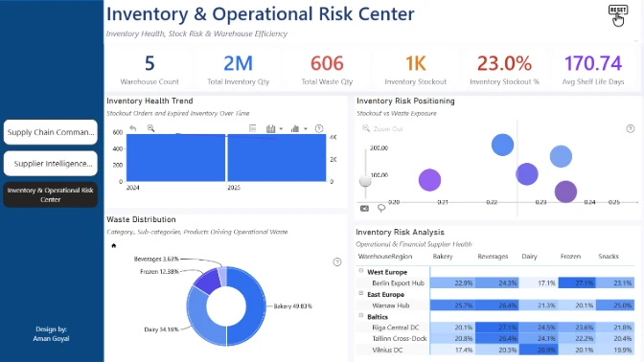Click the Frozen column header
This screenshot has width=644, height=362.
tap(570, 257)
